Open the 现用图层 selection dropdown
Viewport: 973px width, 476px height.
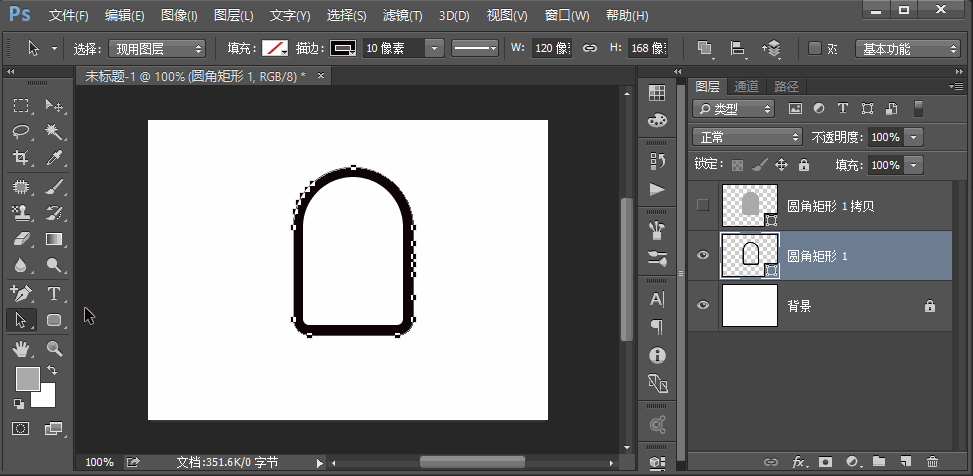click(157, 48)
